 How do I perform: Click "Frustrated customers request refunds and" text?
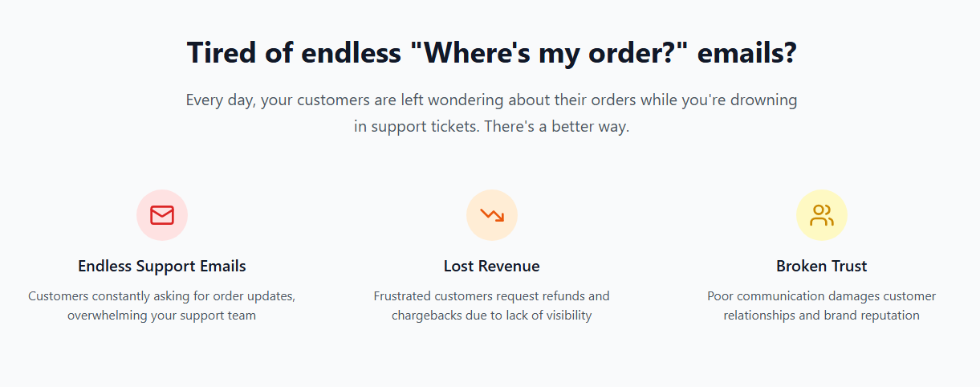492,296
